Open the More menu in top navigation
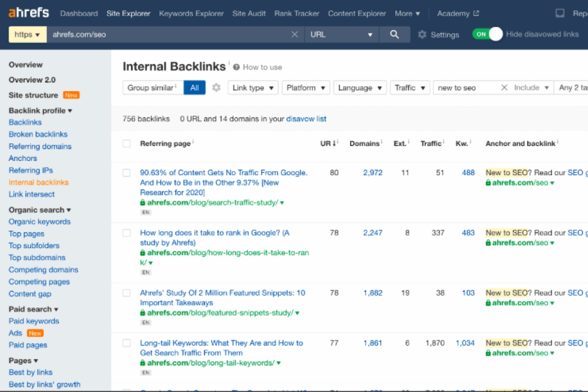 coord(407,14)
